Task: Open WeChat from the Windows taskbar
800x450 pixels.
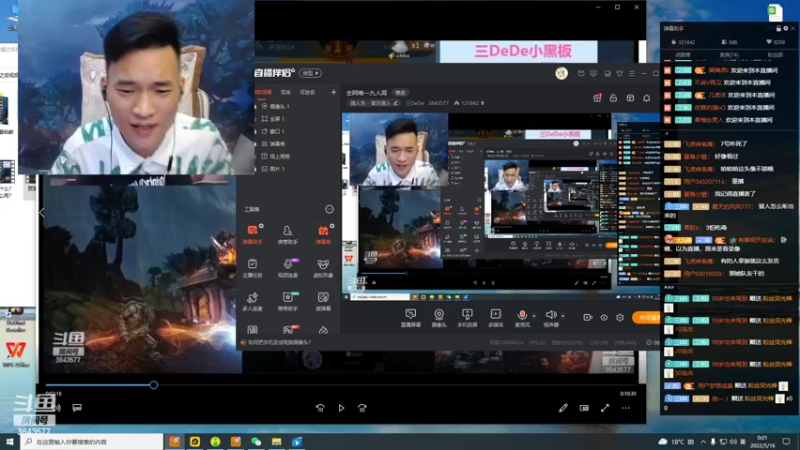Action: [256, 441]
